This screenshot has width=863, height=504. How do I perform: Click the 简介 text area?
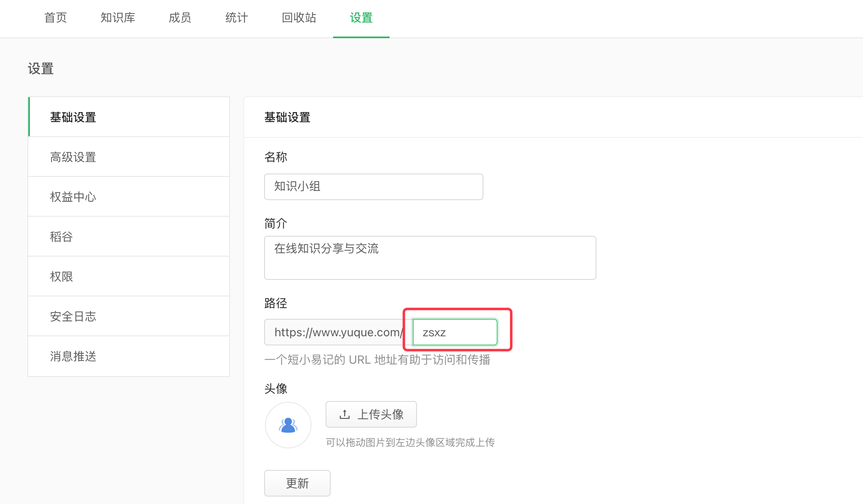tap(430, 258)
